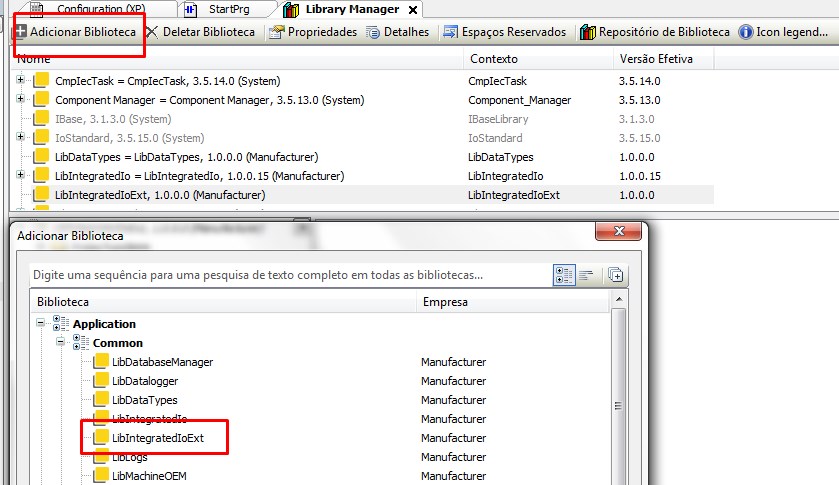
Task: Collapse the Application tree node
Action: [41, 323]
